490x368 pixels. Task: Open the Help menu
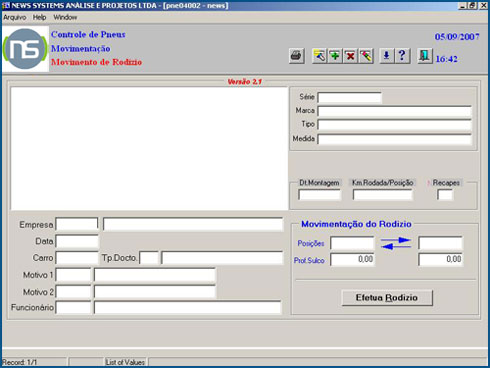pyautogui.click(x=39, y=17)
